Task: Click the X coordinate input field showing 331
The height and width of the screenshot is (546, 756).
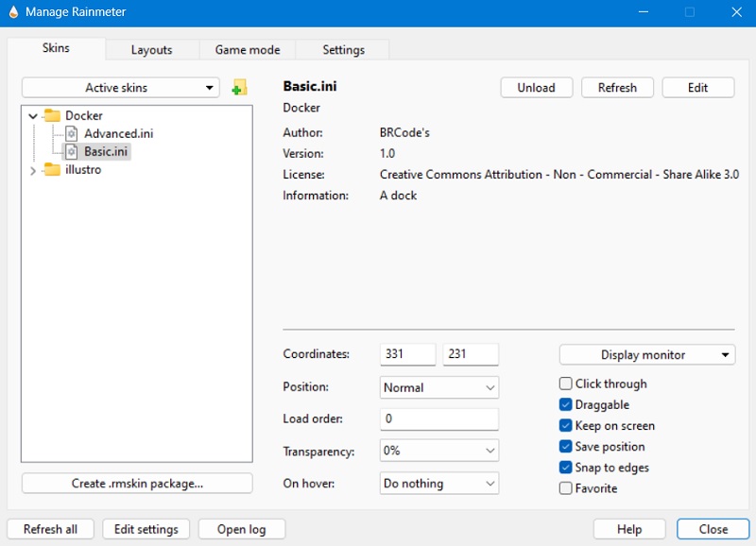Action: tap(407, 354)
